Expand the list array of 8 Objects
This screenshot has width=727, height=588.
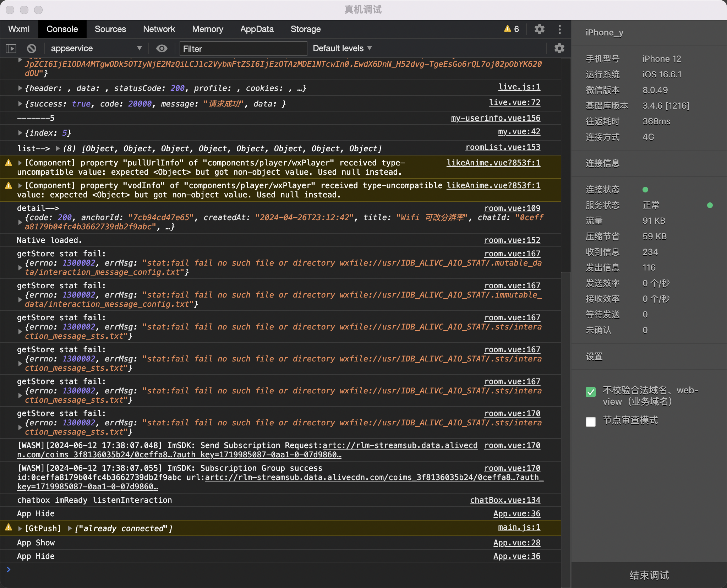tap(58, 148)
